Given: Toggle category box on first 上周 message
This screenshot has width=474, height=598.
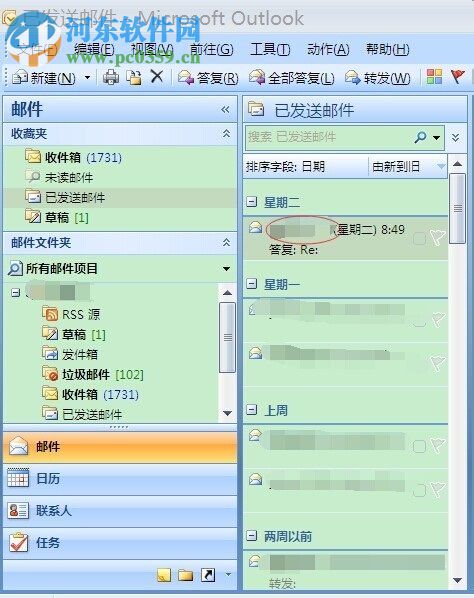Looking at the screenshot, I should 419,446.
